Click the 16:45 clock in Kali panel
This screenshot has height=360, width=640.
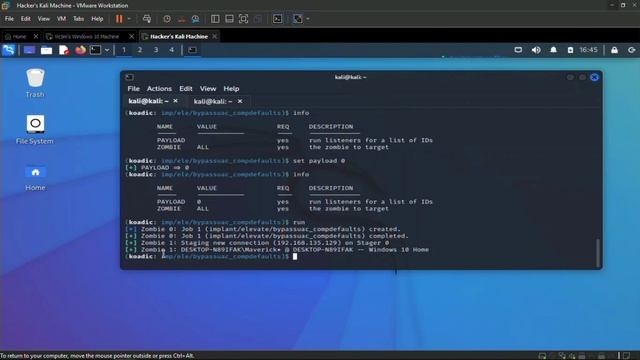tap(589, 50)
